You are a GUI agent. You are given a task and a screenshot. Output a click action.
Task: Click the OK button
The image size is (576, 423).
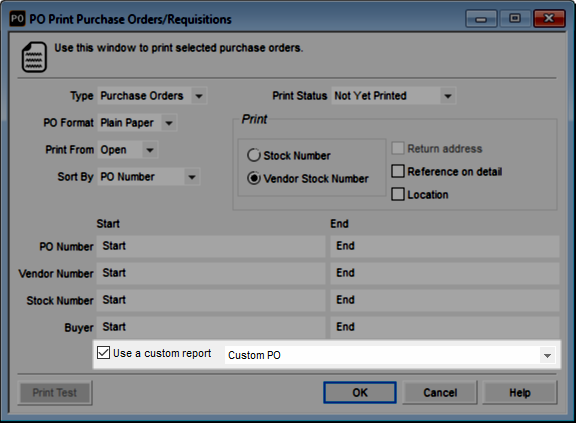[360, 393]
